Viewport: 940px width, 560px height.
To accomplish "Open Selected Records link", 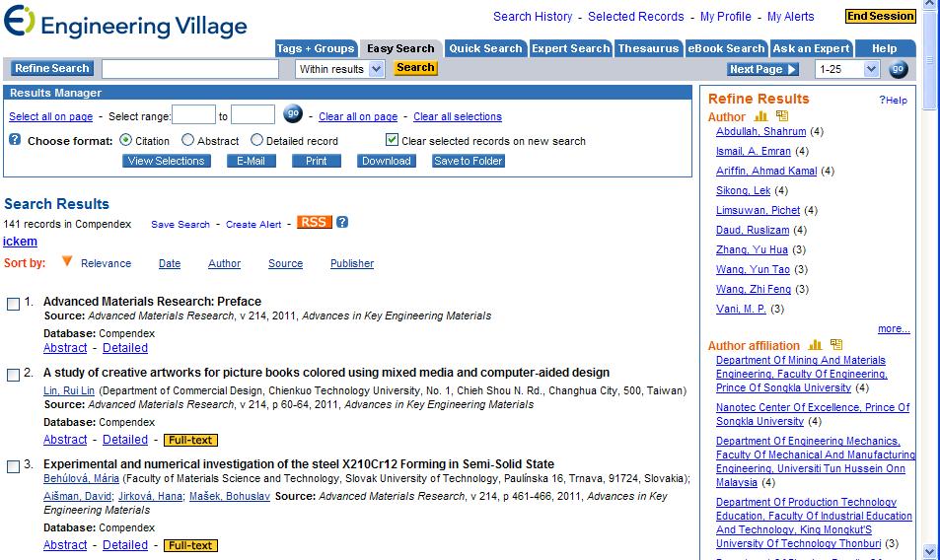I will [635, 16].
